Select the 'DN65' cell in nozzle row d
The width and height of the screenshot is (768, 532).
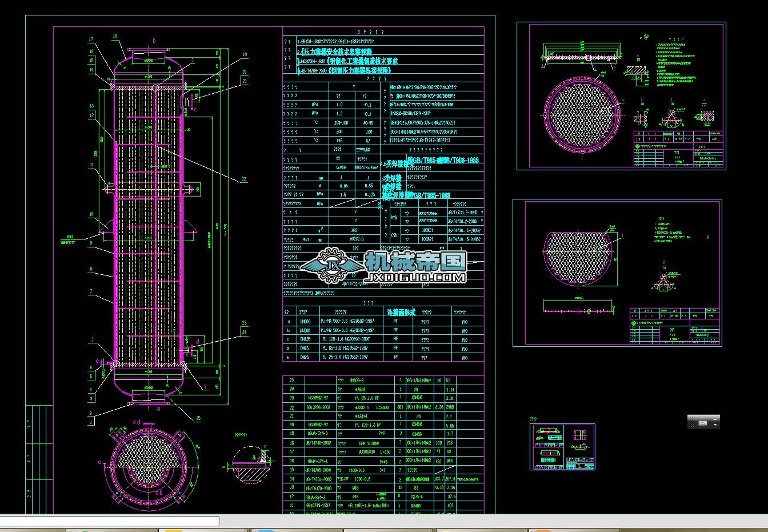[305, 348]
